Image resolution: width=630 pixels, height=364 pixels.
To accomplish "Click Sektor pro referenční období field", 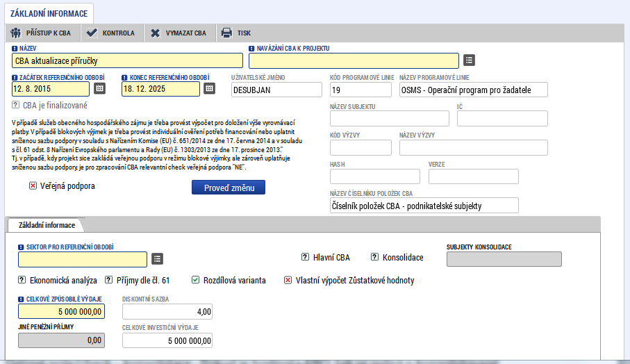I will pos(83,259).
